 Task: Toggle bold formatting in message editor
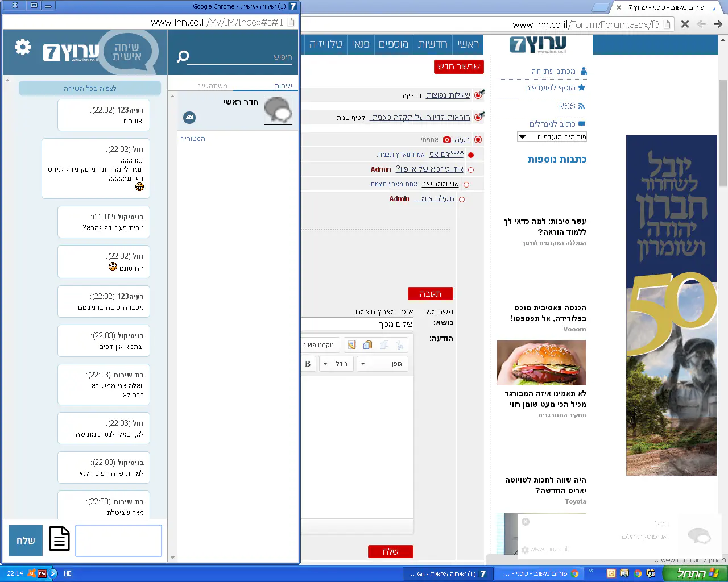click(x=308, y=364)
